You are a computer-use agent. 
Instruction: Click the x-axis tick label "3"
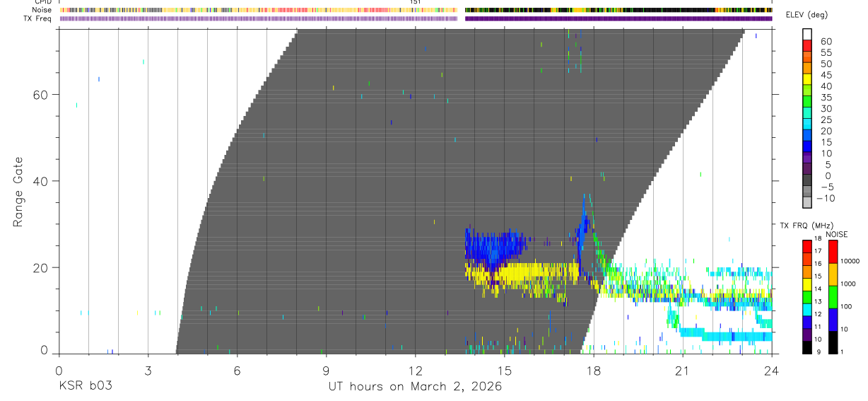coord(148,370)
